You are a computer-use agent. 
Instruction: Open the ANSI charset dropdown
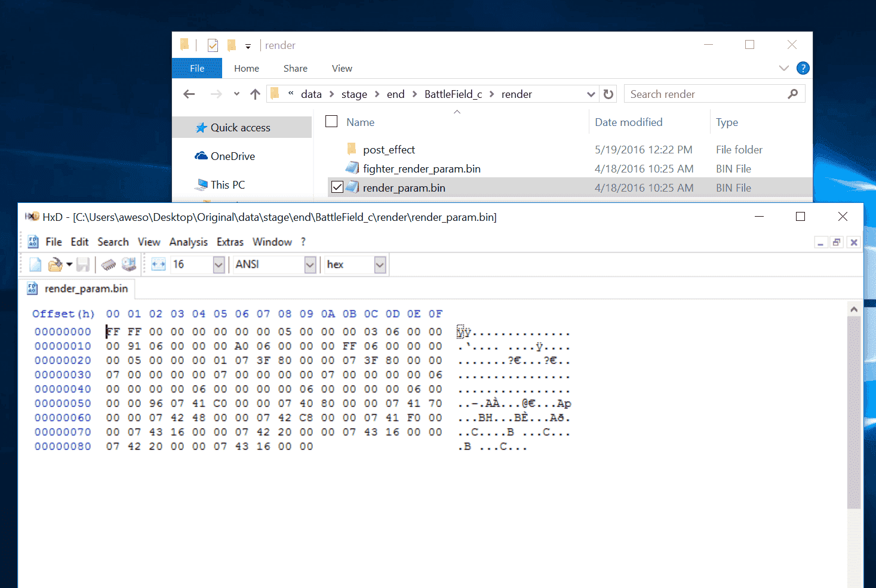pyautogui.click(x=310, y=264)
